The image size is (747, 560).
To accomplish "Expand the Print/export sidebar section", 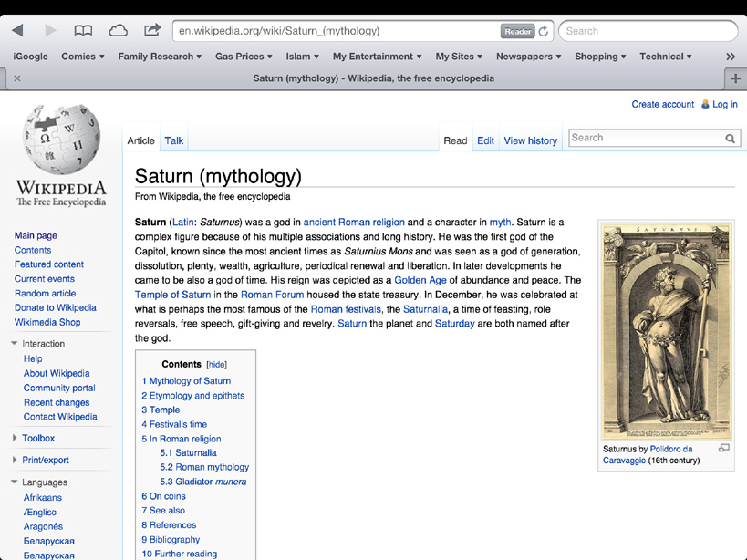I will [x=15, y=461].
